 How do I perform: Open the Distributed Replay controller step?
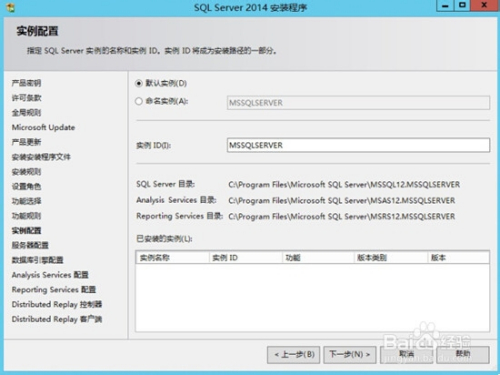click(57, 304)
